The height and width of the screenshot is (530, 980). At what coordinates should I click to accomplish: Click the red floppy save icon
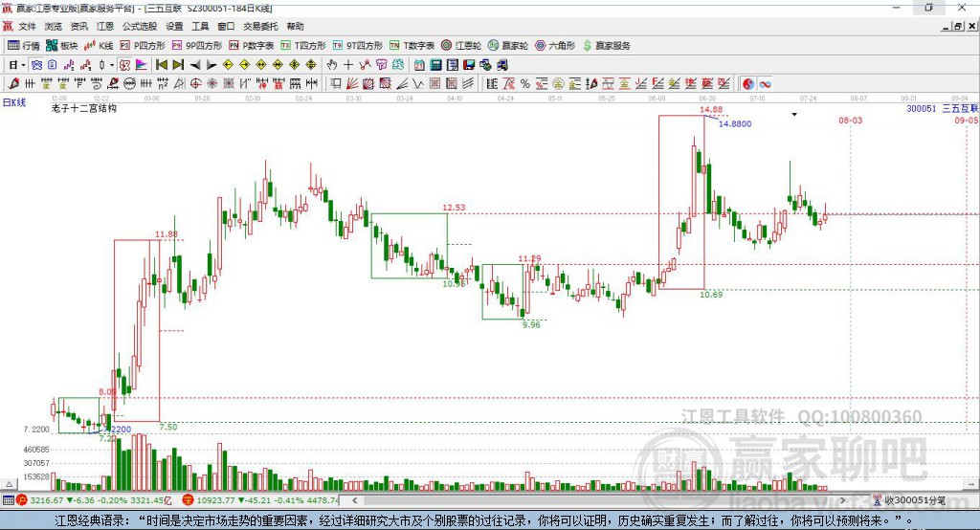(x=469, y=65)
